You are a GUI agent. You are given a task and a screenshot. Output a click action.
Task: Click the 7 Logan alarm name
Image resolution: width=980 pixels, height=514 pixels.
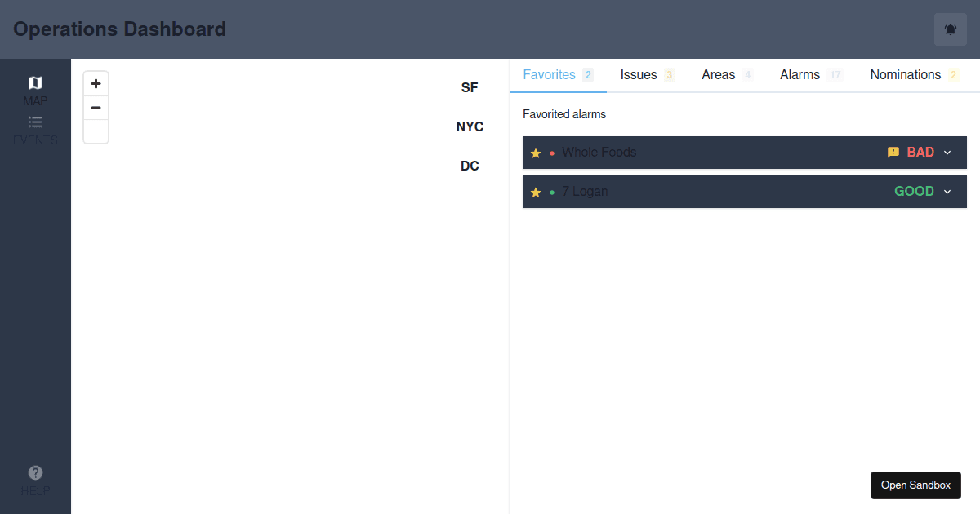point(585,191)
